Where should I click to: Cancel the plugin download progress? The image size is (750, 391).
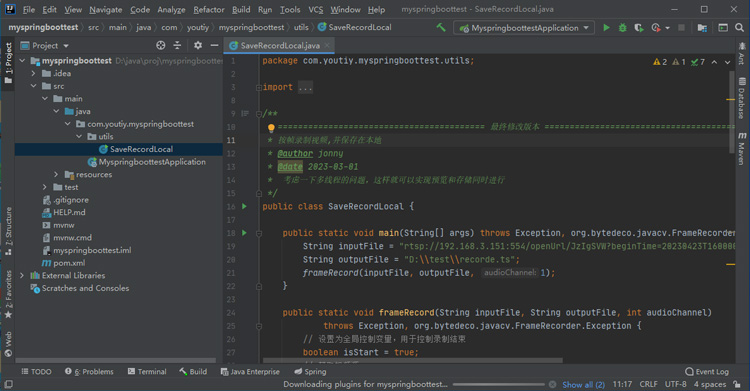coord(552,384)
